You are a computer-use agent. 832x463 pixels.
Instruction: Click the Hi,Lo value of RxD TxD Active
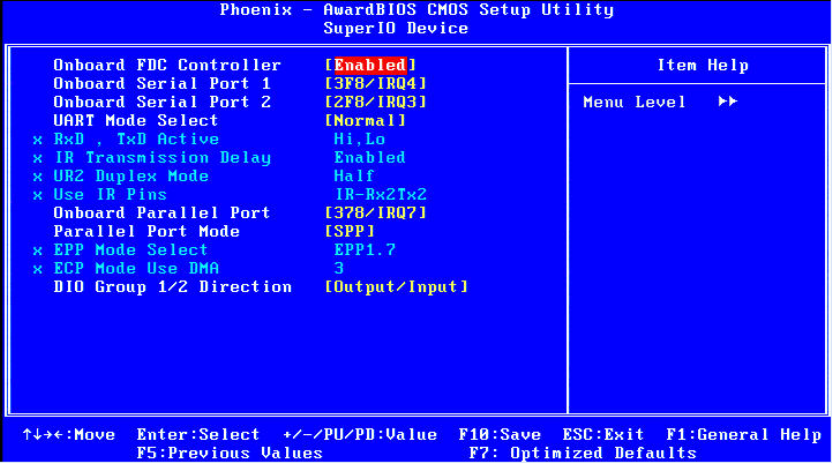(x=360, y=139)
